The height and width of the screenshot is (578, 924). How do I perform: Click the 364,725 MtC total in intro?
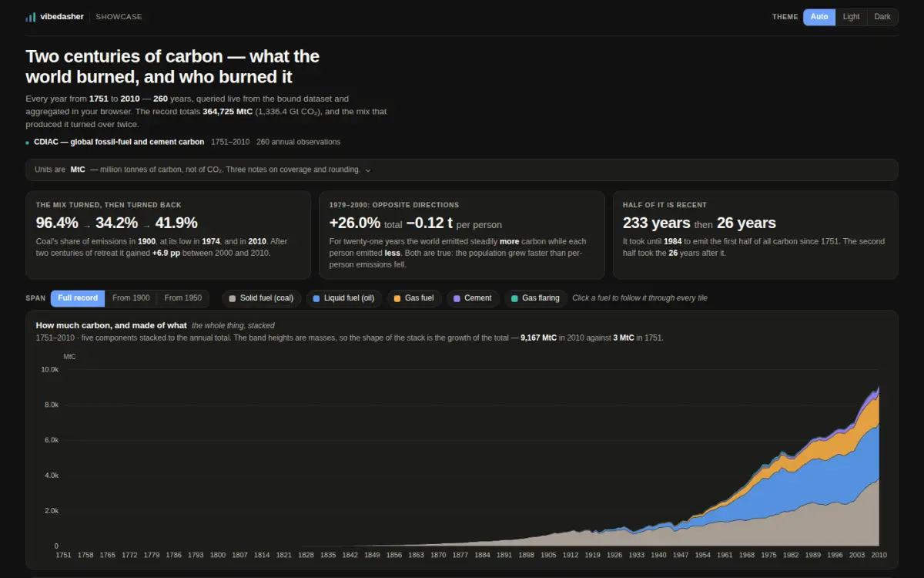pos(227,112)
